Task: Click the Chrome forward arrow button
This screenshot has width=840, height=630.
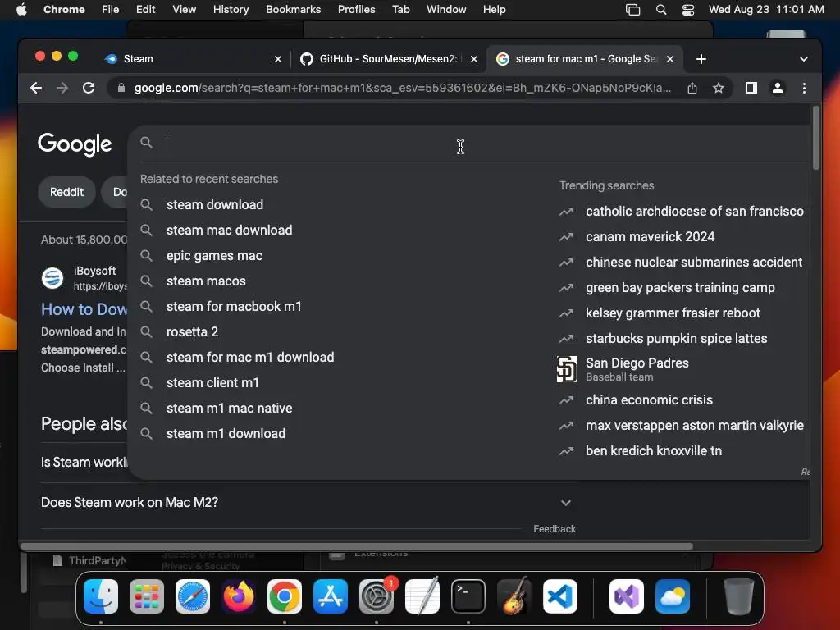Action: (62, 88)
